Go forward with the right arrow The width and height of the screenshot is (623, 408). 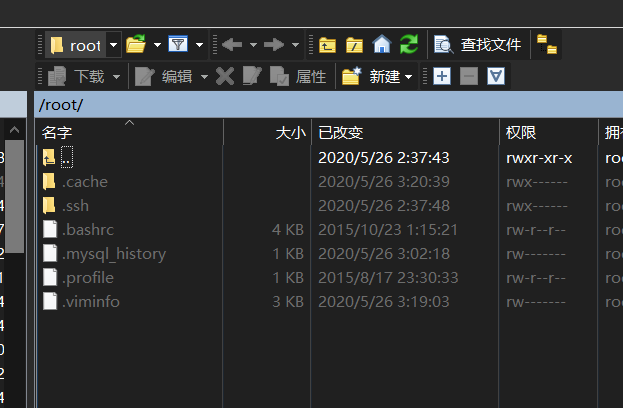[x=274, y=44]
